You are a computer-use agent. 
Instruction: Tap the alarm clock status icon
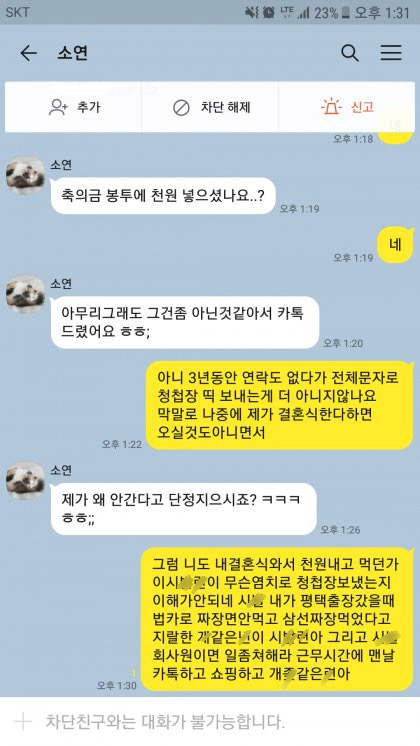pyautogui.click(x=269, y=12)
